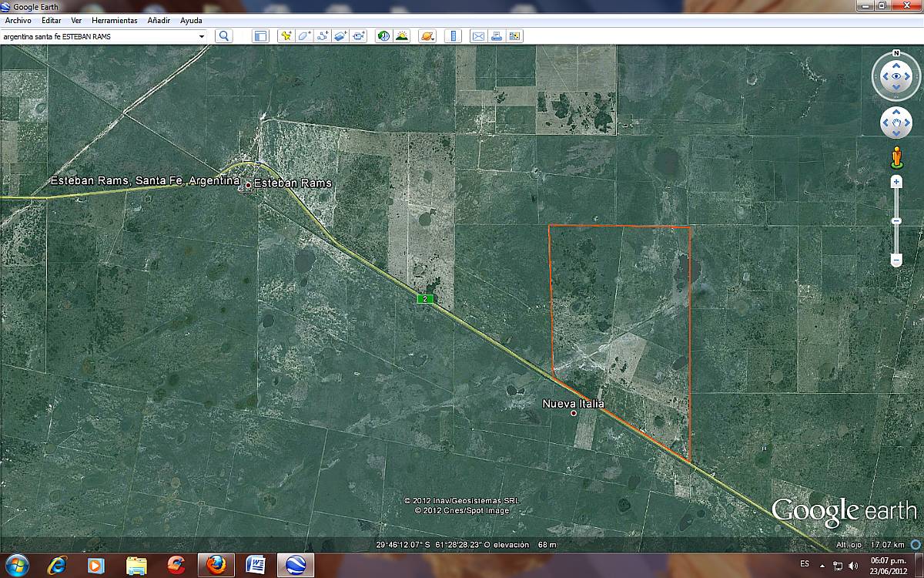Screen dimensions: 924x578
Task: Open the search history dropdown
Action: [x=202, y=35]
